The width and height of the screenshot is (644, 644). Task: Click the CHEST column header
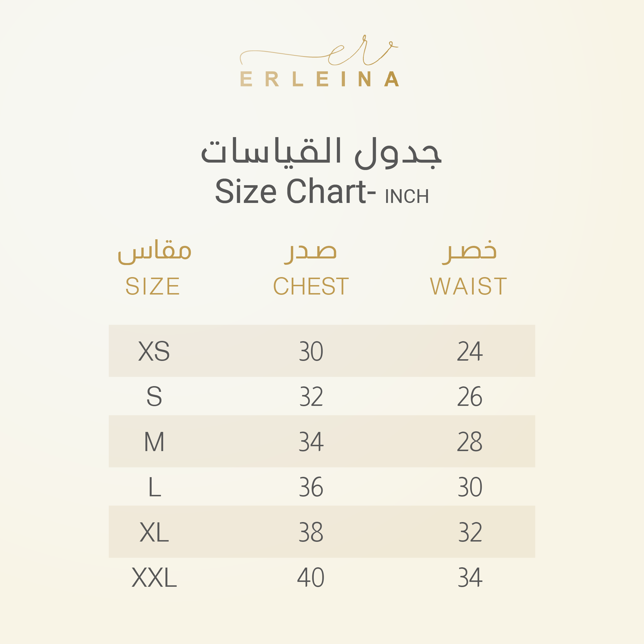pos(311,286)
